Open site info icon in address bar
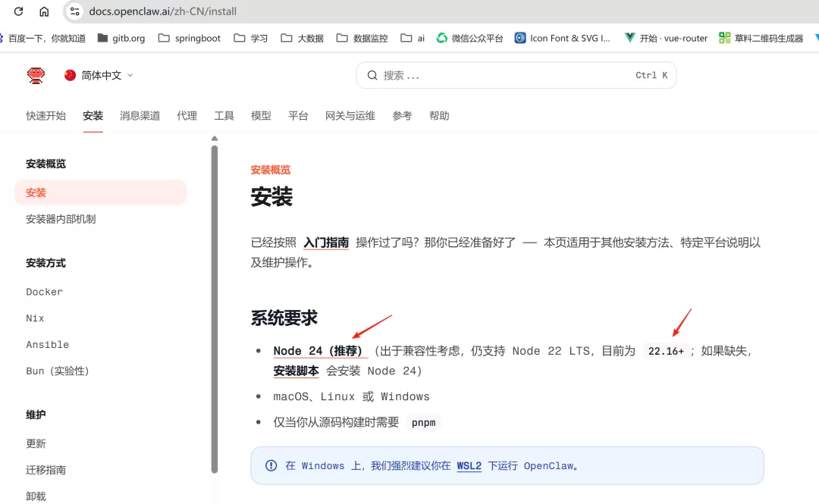819x504 pixels. (74, 11)
